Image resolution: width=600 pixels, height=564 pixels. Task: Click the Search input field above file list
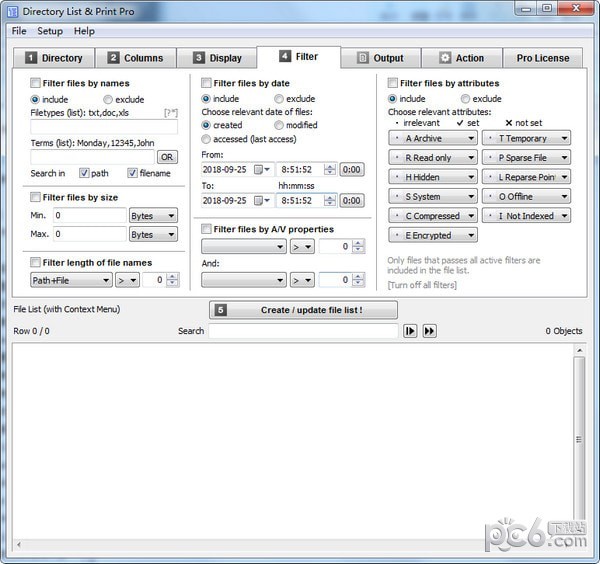[x=303, y=331]
